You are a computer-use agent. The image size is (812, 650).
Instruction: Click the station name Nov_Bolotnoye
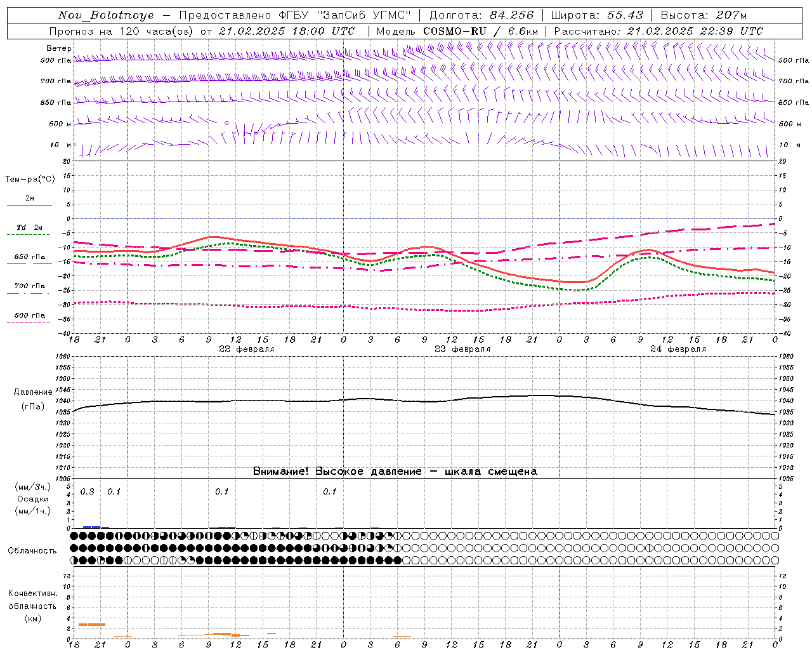pyautogui.click(x=106, y=15)
